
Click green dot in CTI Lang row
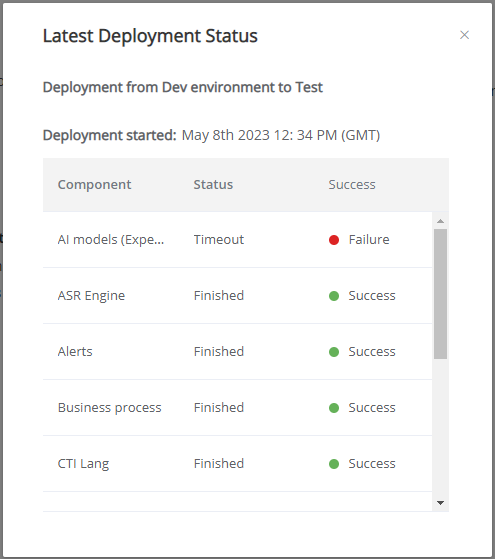pyautogui.click(x=334, y=464)
